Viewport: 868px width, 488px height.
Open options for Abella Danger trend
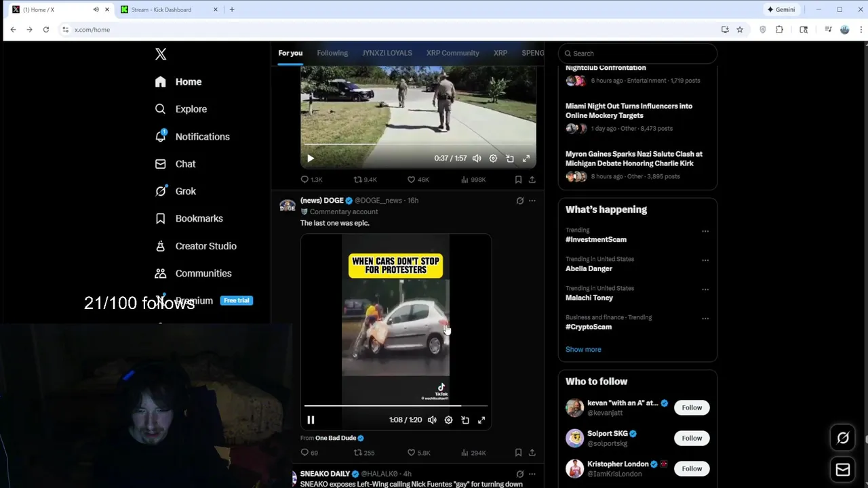[705, 260]
